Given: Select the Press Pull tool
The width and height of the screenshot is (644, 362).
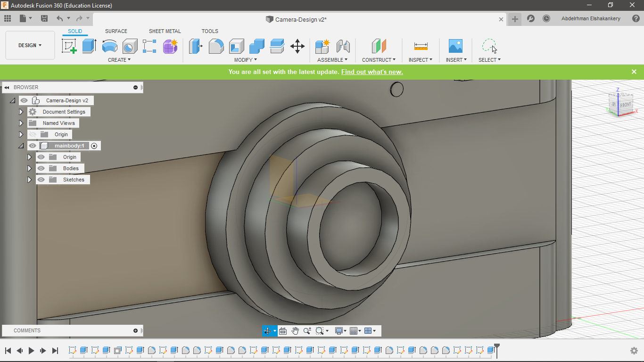Looking at the screenshot, I should coord(196,46).
